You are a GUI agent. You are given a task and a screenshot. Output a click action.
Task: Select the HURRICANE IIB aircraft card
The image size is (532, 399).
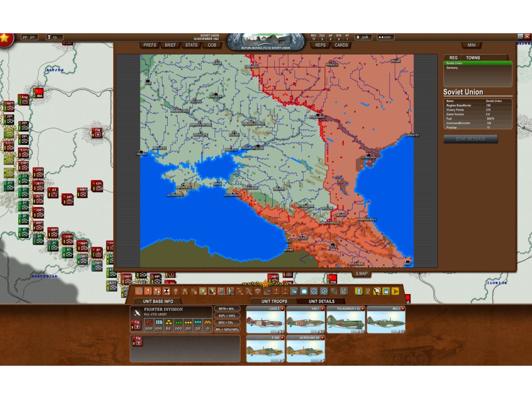click(305, 349)
